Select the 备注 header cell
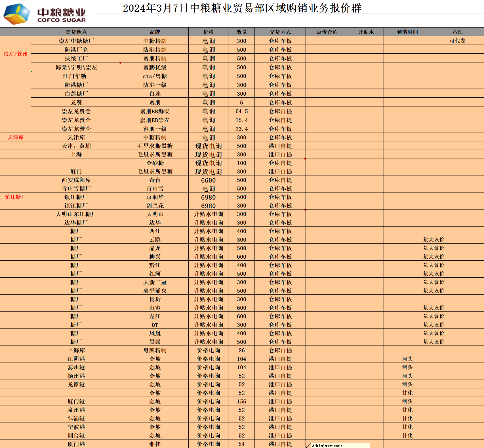The width and height of the screenshot is (484, 448). click(457, 32)
